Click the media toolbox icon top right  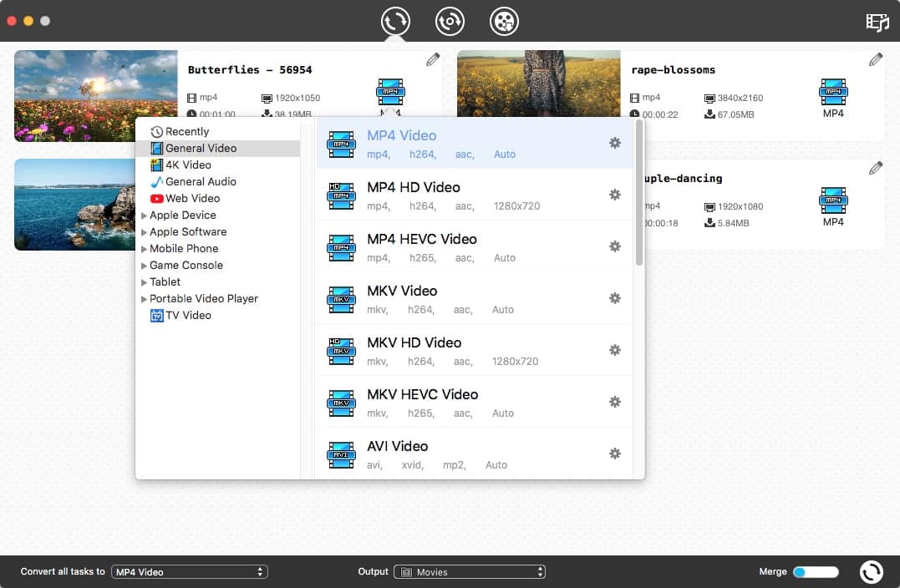tap(877, 22)
